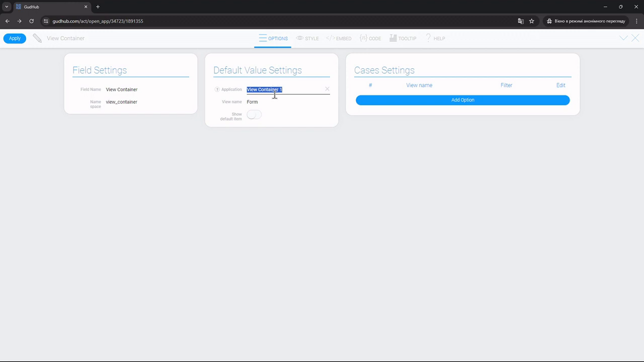644x362 pixels.
Task: Open the tab search dropdown arrow
Action: [6, 7]
